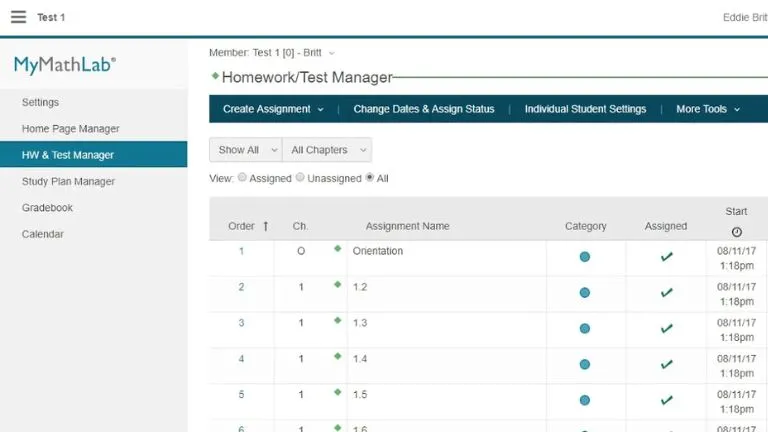Click the Ch. column header
The image size is (768, 432).
(300, 226)
